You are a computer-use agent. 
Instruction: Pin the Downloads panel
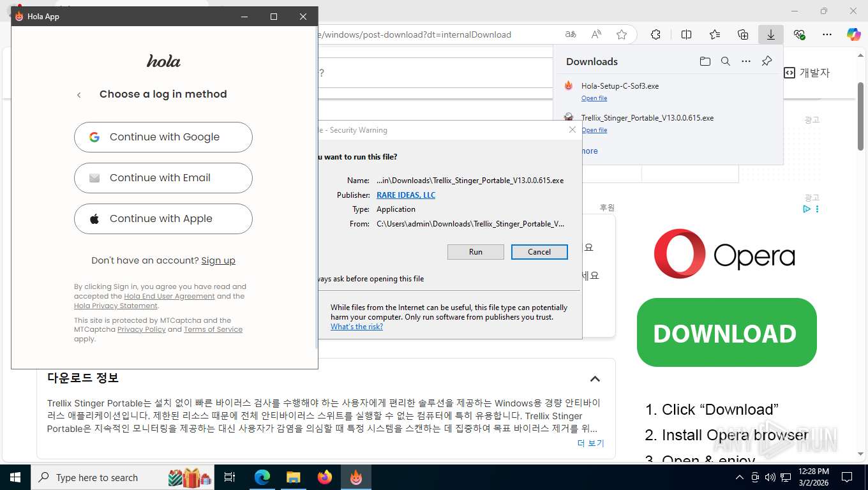767,61
